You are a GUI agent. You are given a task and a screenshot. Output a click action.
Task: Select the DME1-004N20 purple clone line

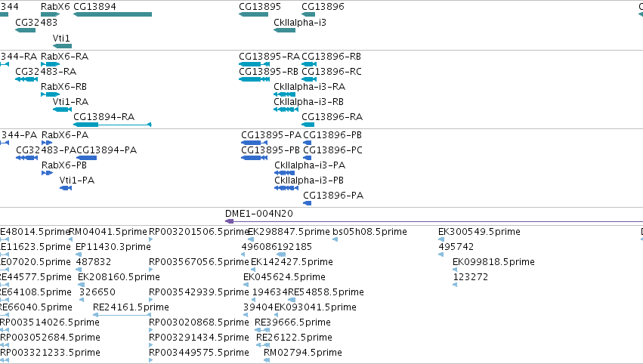pos(434,221)
